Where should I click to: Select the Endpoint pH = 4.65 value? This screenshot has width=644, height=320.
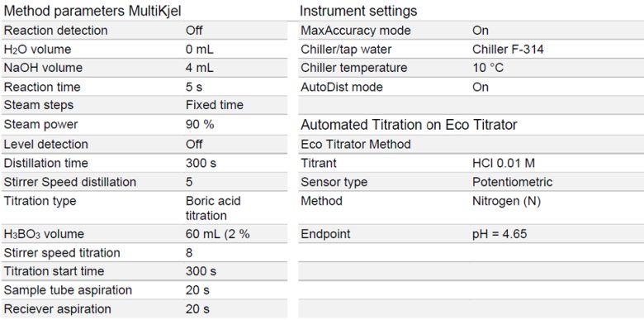[x=500, y=234]
